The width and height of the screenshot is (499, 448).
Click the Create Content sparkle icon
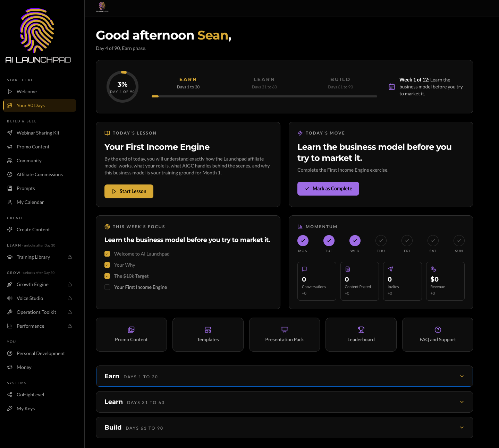click(x=10, y=230)
